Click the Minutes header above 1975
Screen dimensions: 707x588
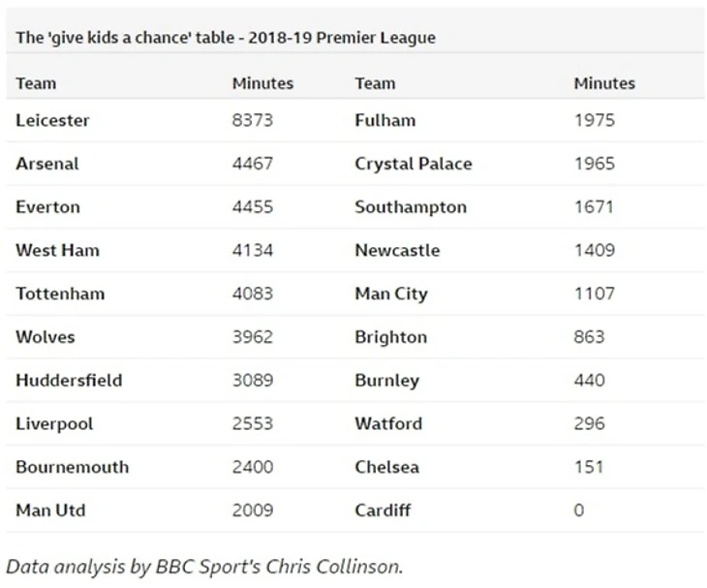point(604,83)
